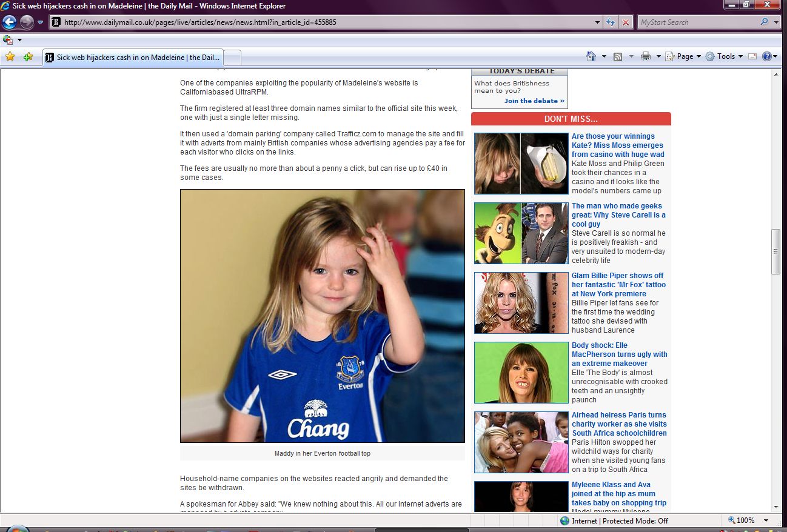Select the 'Sick web hijackers' tab
Viewport: 787px width, 532px height.
(133, 58)
